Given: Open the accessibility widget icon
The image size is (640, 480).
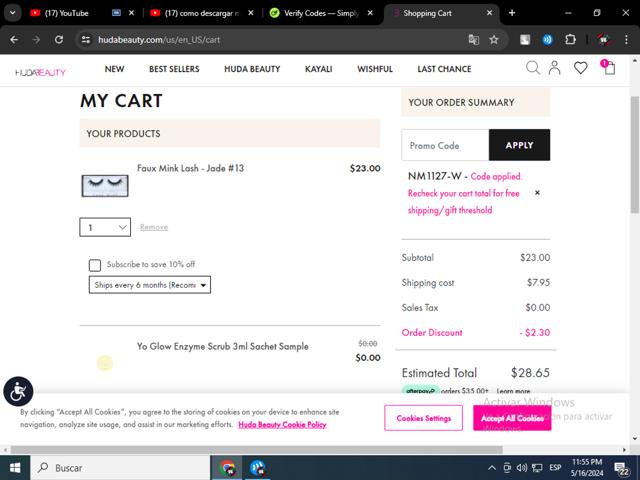Looking at the screenshot, I should tap(18, 392).
